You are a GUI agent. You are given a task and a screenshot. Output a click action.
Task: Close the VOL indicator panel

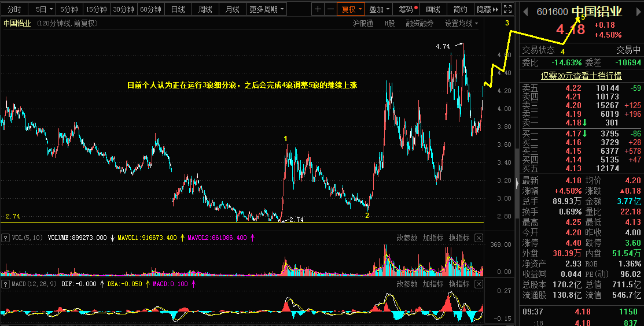479,238
